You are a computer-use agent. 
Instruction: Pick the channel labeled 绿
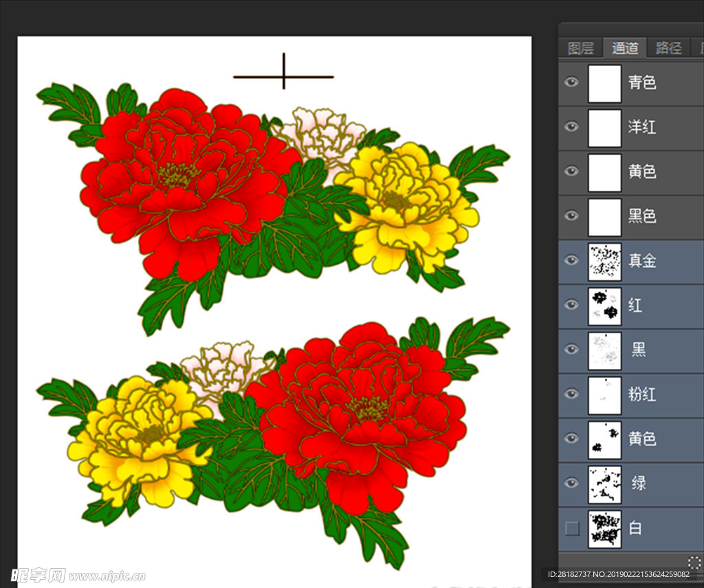[x=639, y=483]
